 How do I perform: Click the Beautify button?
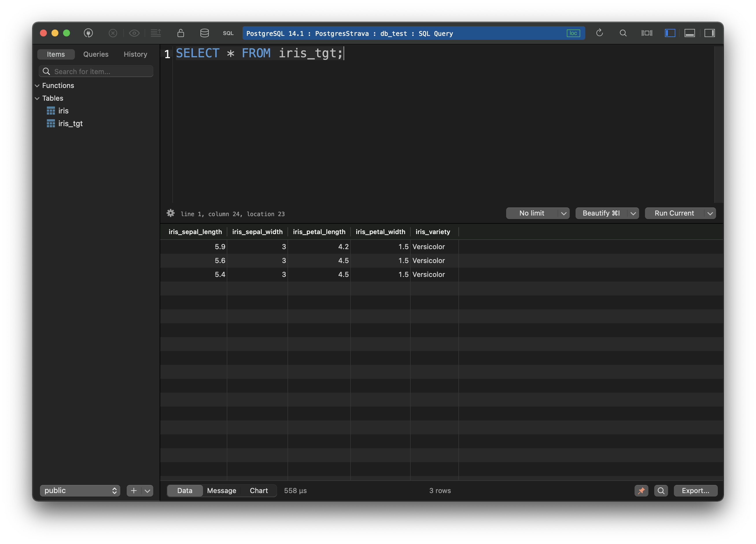(600, 213)
